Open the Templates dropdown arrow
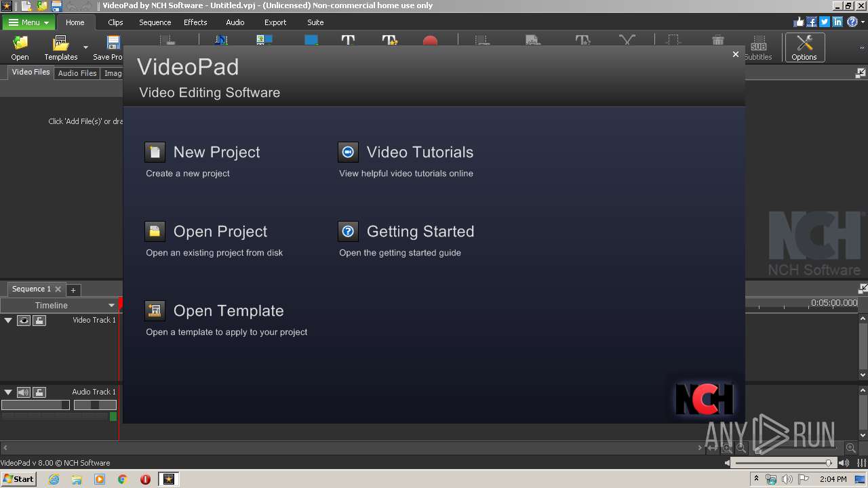The height and width of the screenshot is (488, 868). [85, 47]
